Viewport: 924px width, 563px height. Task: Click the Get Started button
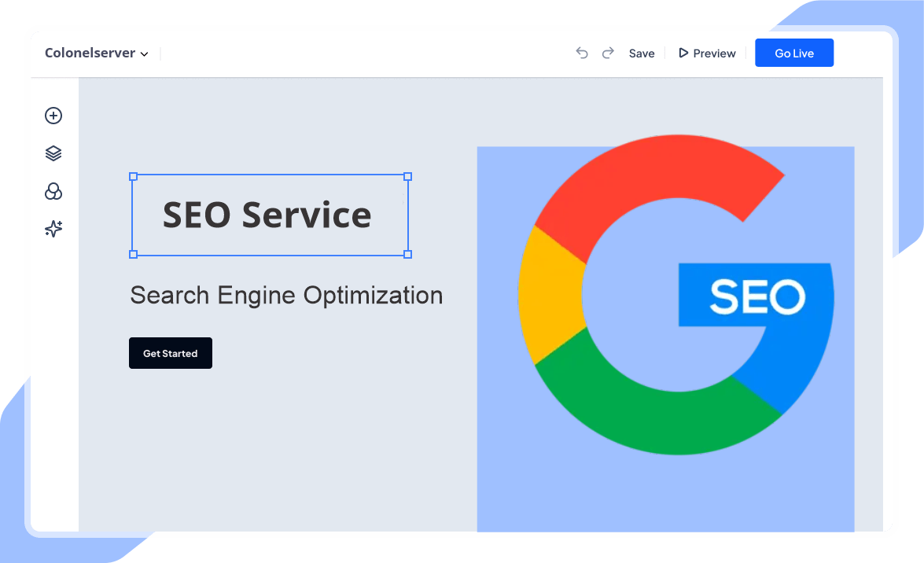click(171, 353)
